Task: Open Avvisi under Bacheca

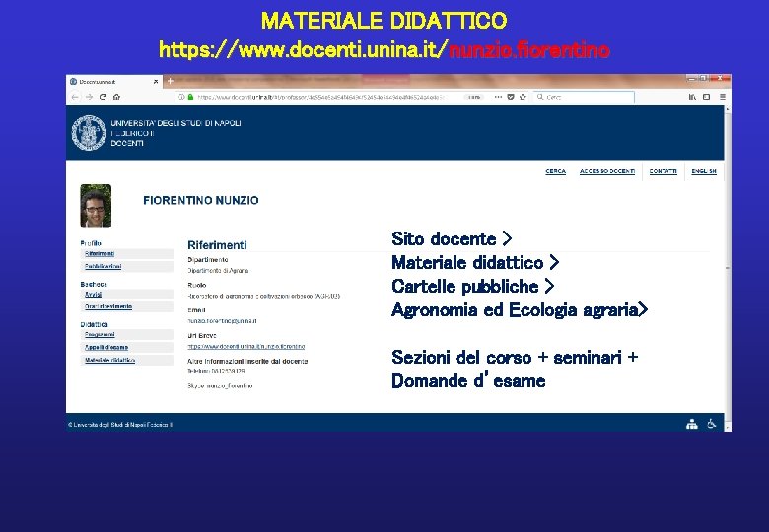Action: tap(94, 295)
